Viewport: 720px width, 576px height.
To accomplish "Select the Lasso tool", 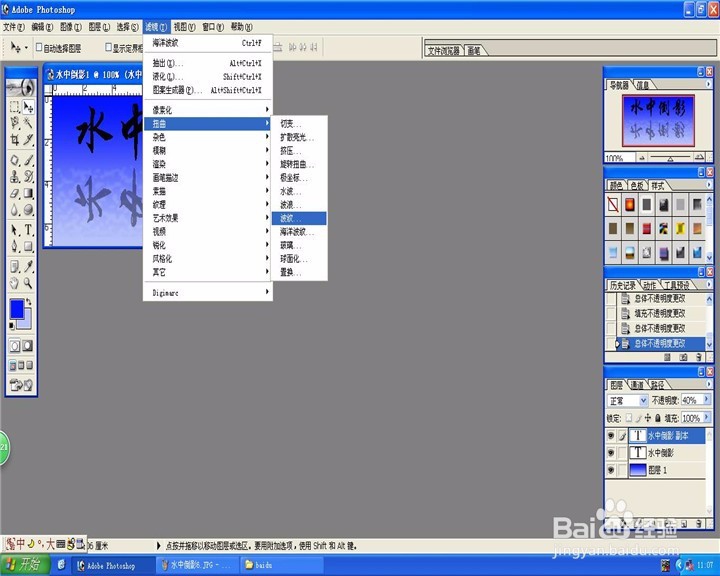I will (15, 122).
